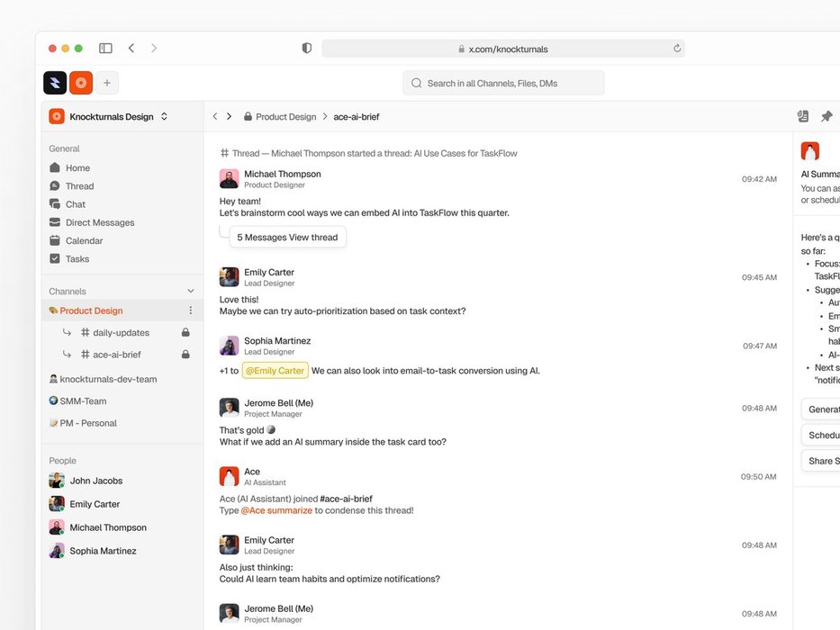Click the privacy shield icon in toolbar
This screenshot has height=630, width=840.
coord(306,49)
